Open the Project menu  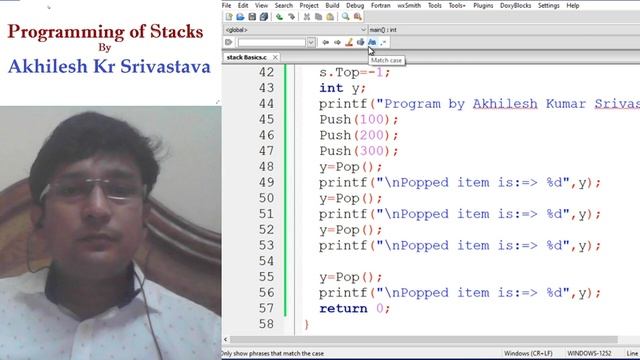[x=309, y=6]
